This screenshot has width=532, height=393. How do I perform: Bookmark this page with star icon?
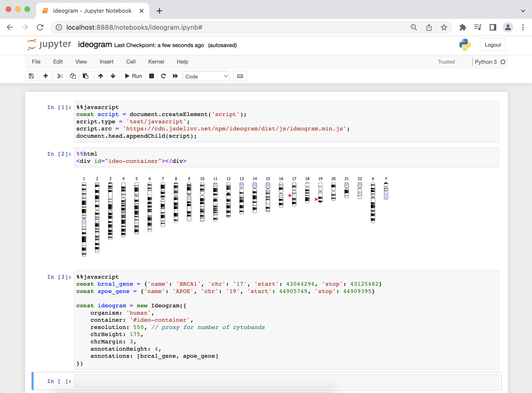pyautogui.click(x=444, y=27)
